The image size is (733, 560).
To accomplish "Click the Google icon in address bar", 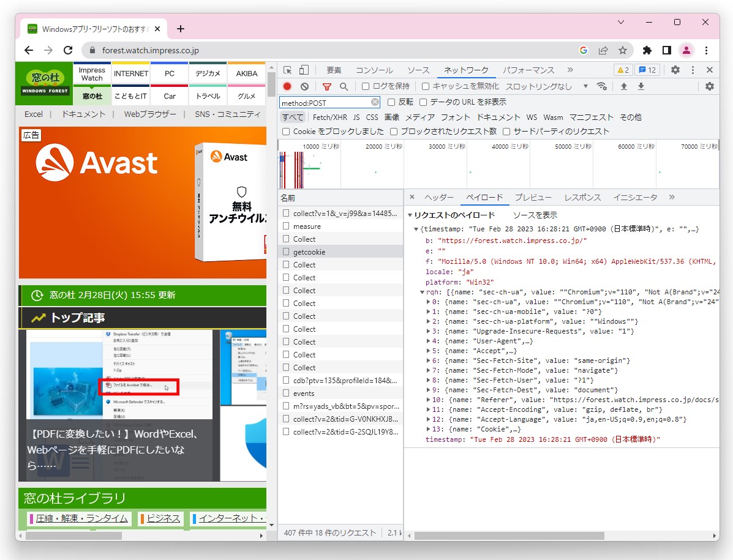I will tap(584, 50).
